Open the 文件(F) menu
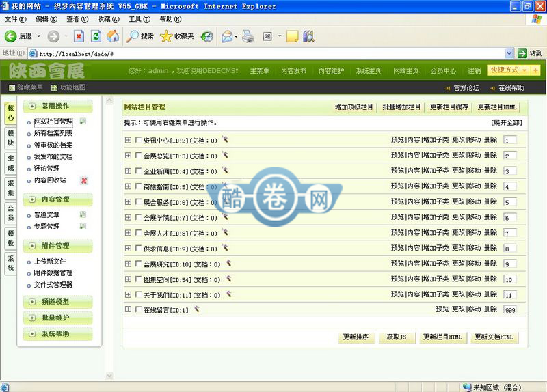This screenshot has width=547, height=392. pos(15,19)
